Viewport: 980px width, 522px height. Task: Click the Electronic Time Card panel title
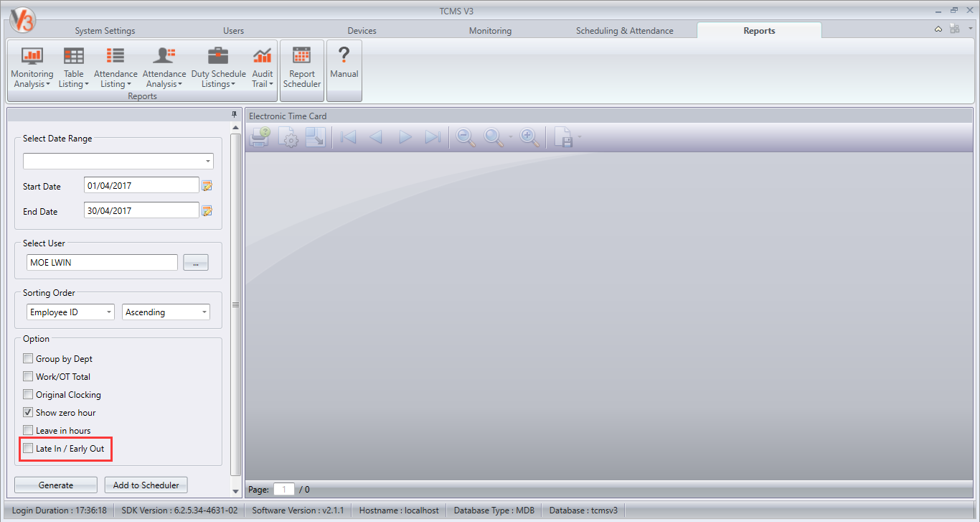pyautogui.click(x=288, y=116)
